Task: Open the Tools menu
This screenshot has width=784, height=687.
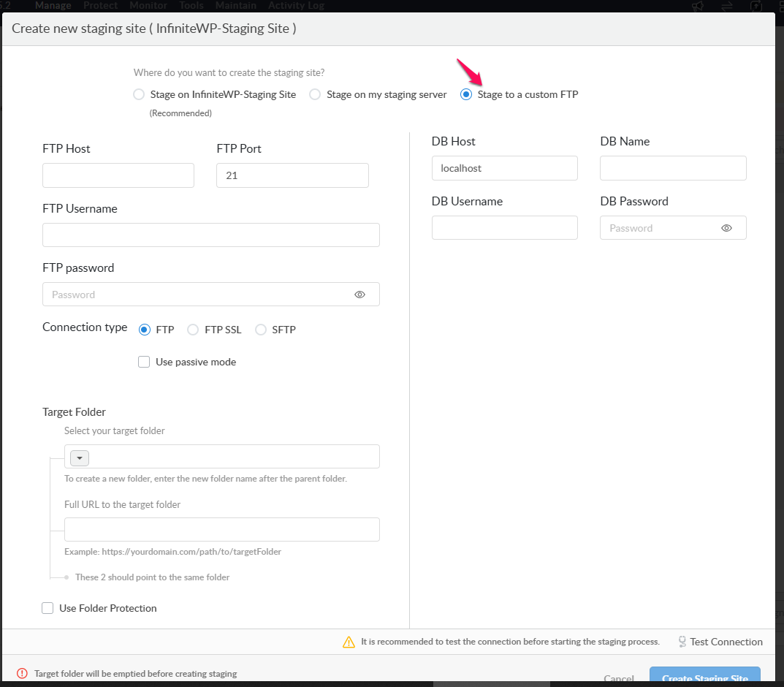Action: pyautogui.click(x=191, y=6)
